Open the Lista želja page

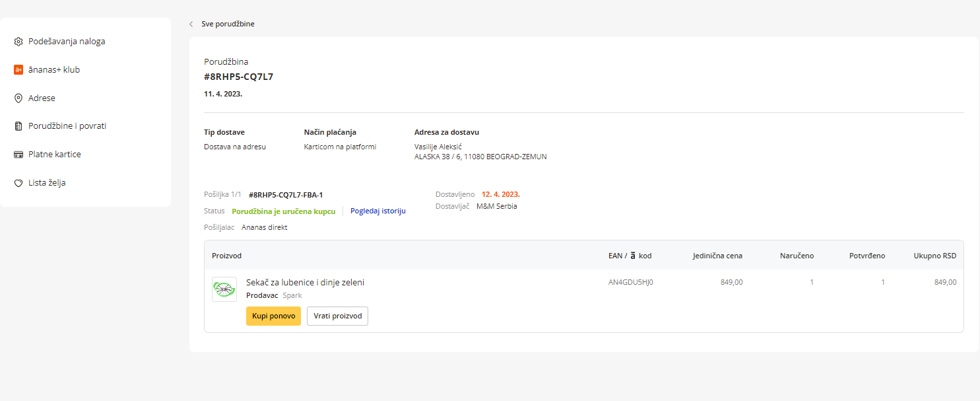[x=47, y=183]
